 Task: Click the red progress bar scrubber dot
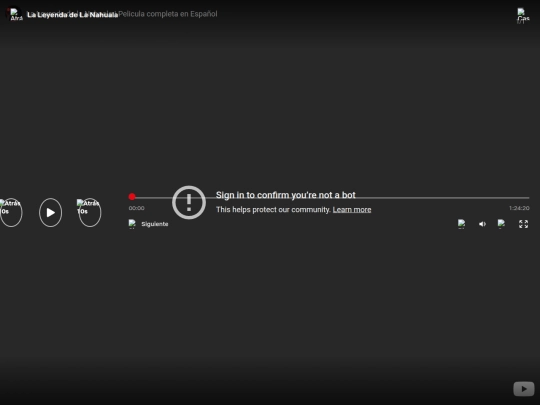pyautogui.click(x=132, y=197)
